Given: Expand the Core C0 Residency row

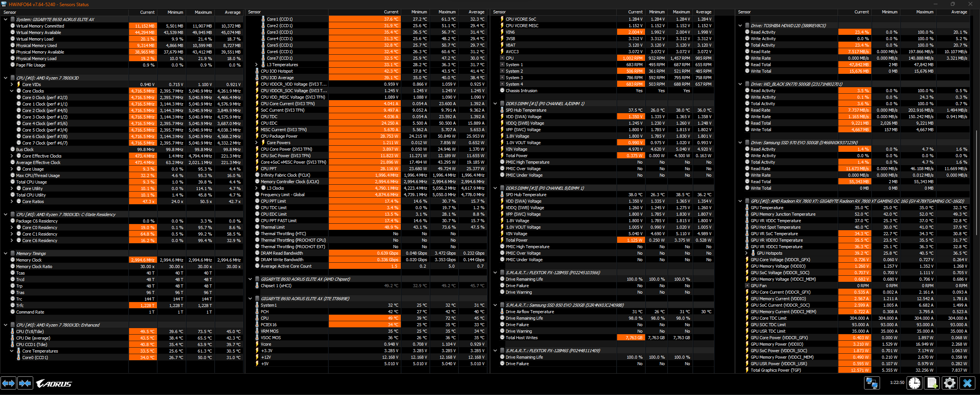Looking at the screenshot, I should coord(12,228).
